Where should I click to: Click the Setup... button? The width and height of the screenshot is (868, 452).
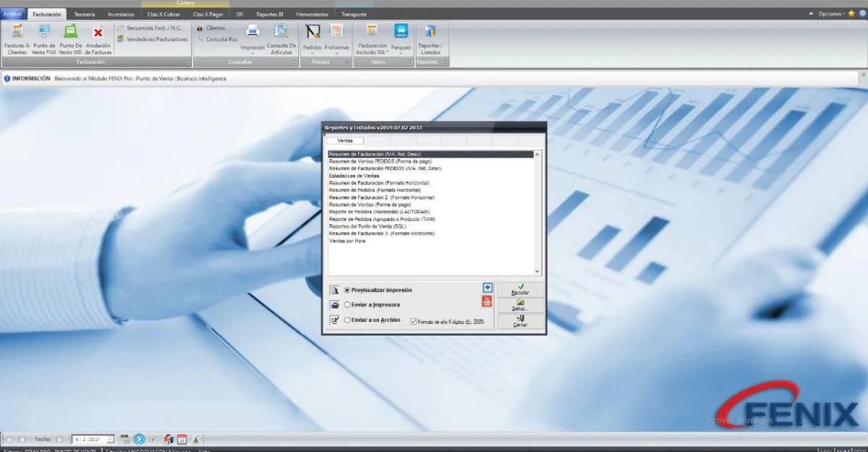tap(520, 305)
